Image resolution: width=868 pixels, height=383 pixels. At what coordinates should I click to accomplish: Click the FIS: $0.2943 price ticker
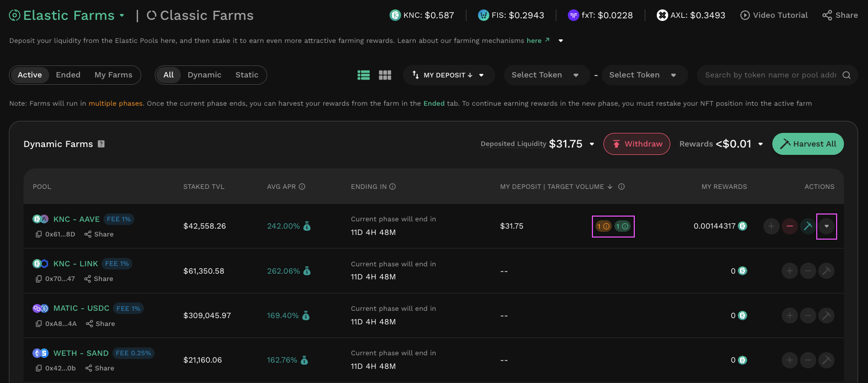(x=511, y=15)
